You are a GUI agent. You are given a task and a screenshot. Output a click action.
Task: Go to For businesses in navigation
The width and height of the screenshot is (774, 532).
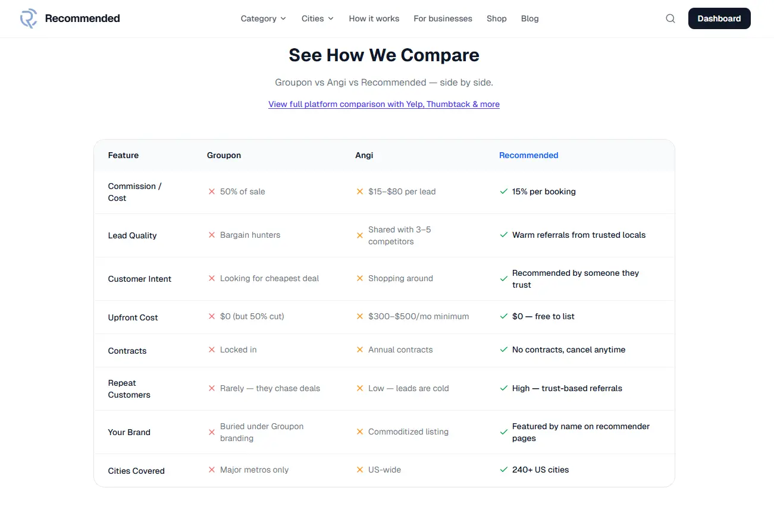click(x=443, y=18)
